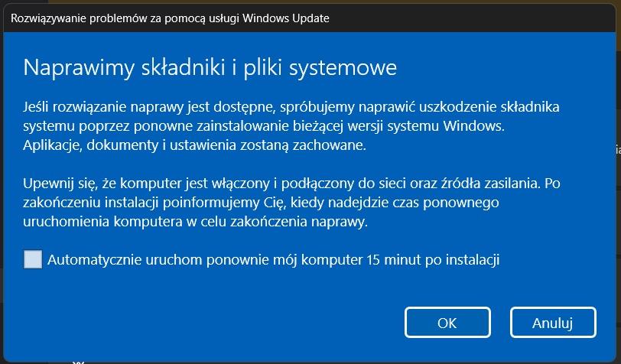Click the line starting 'zakończeniu instalacji poinformujemy'
This screenshot has width=621, height=364.
pos(260,203)
